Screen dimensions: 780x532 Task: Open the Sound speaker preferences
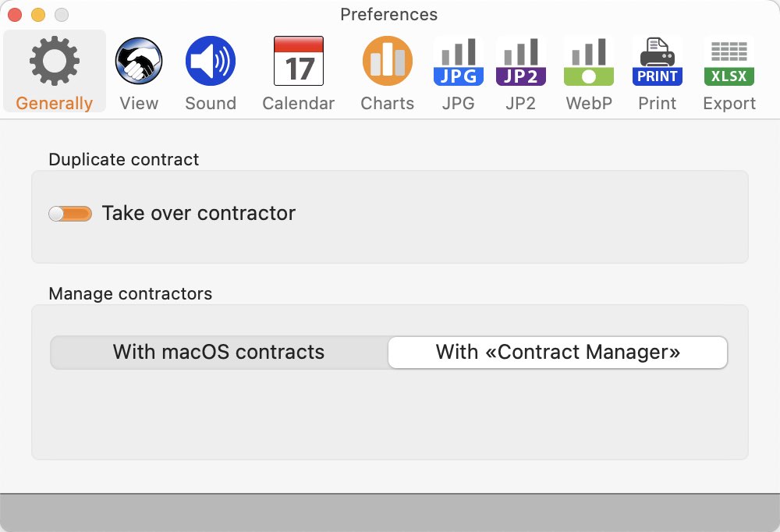[211, 61]
